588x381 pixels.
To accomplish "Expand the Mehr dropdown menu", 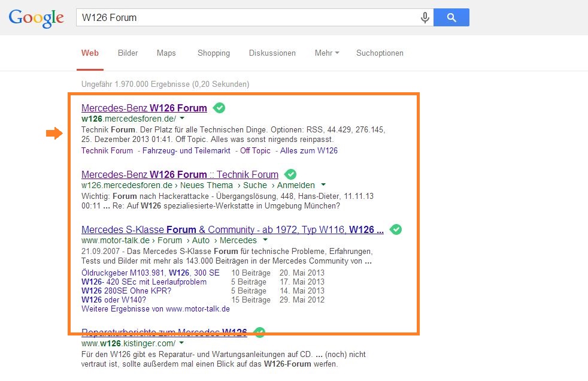I will (x=326, y=53).
